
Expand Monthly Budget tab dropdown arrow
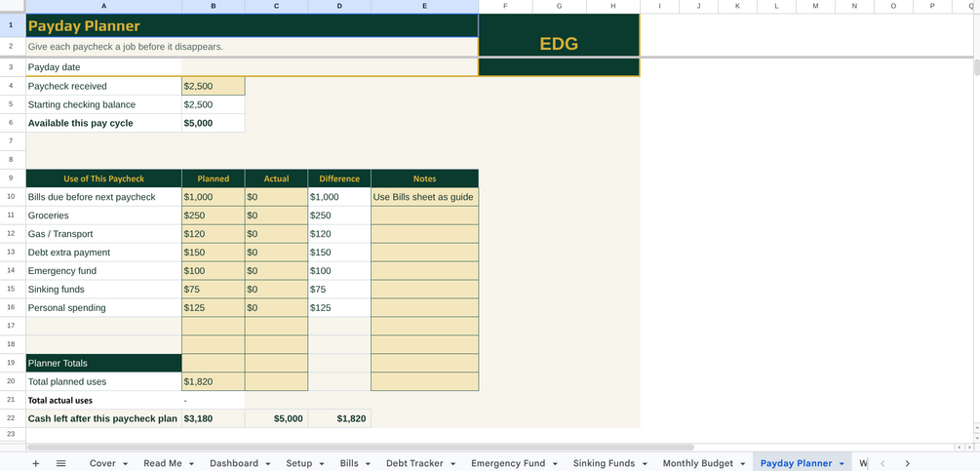point(742,463)
